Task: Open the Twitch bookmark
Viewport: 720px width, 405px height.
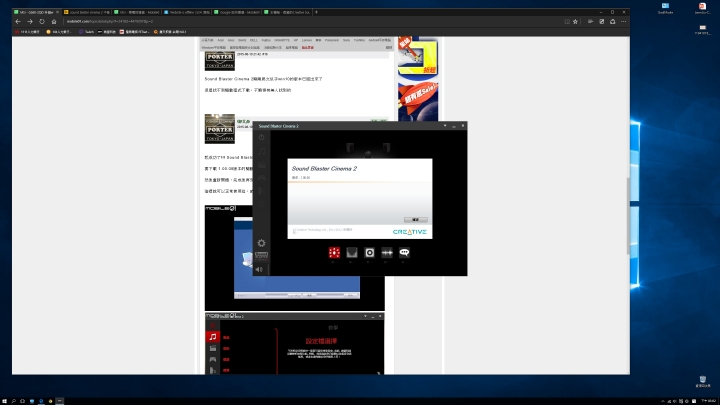Action: click(x=86, y=32)
